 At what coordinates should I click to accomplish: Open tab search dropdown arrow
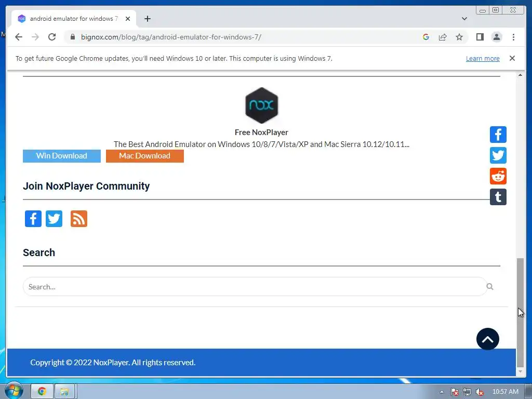(464, 19)
